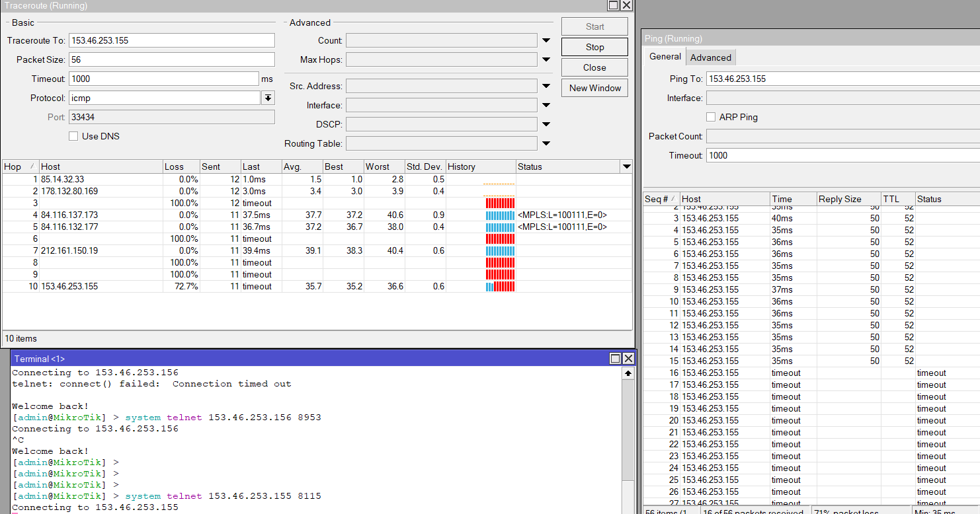Sort ping table by TTL column
The height and width of the screenshot is (514, 980).
pos(898,199)
